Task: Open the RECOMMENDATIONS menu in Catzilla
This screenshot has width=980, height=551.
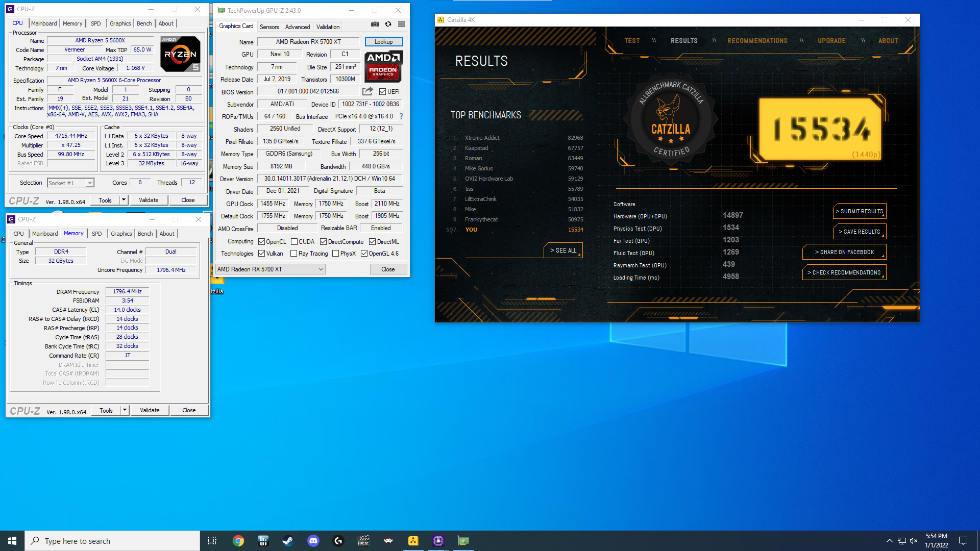Action: coord(757,41)
